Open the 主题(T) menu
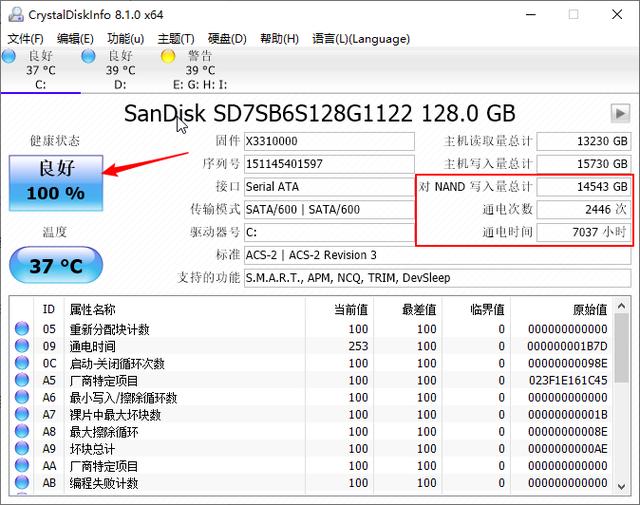 176,39
